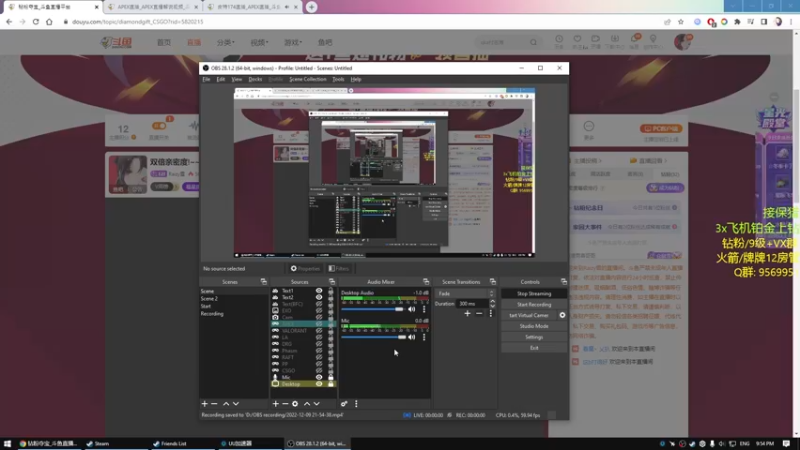Add a new scene with the plus icon
The width and height of the screenshot is (800, 450).
coord(205,404)
